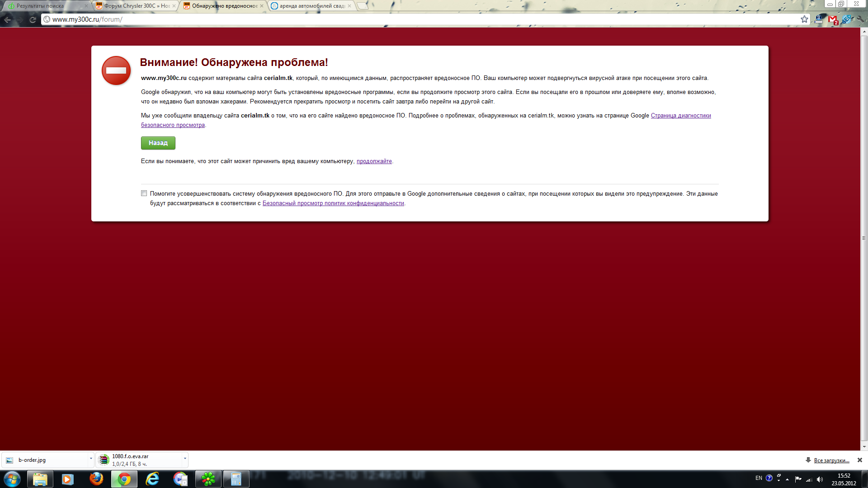
Task: Click the clock showing 15:52
Action: (844, 476)
